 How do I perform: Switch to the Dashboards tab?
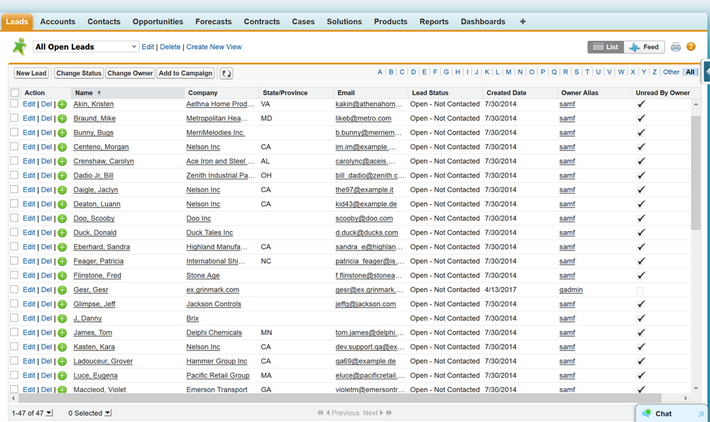[483, 21]
